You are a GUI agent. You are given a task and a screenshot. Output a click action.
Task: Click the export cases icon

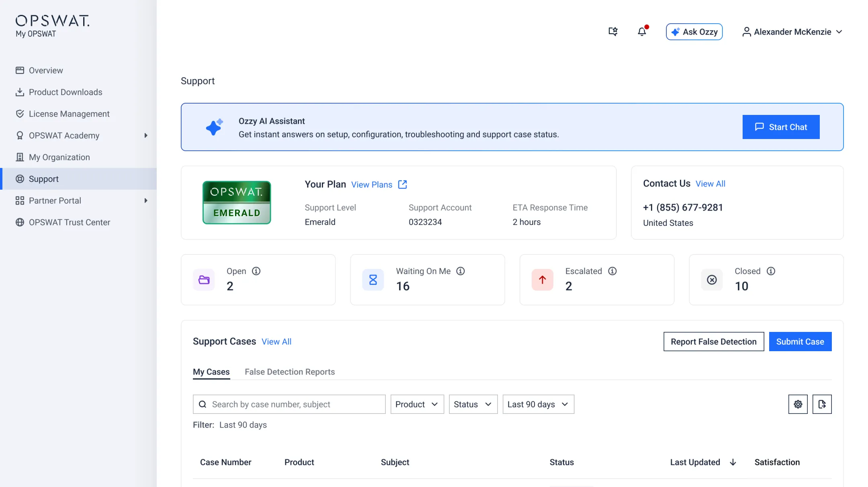pyautogui.click(x=822, y=404)
